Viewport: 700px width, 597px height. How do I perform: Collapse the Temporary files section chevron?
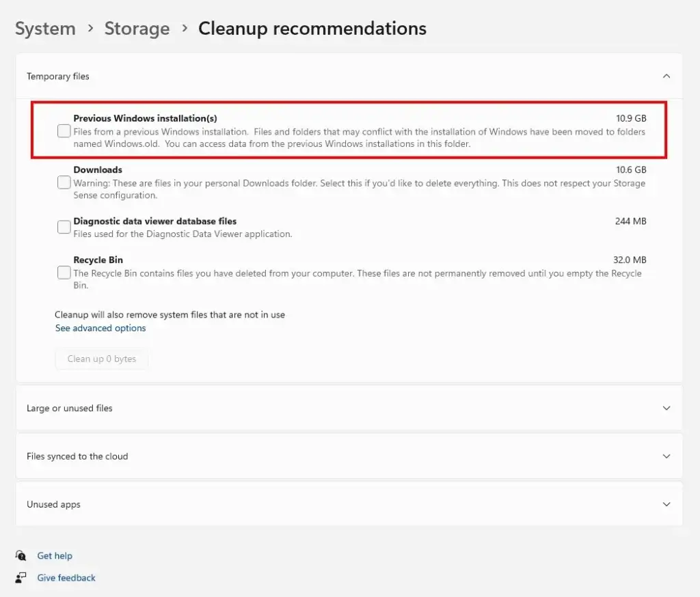[666, 77]
